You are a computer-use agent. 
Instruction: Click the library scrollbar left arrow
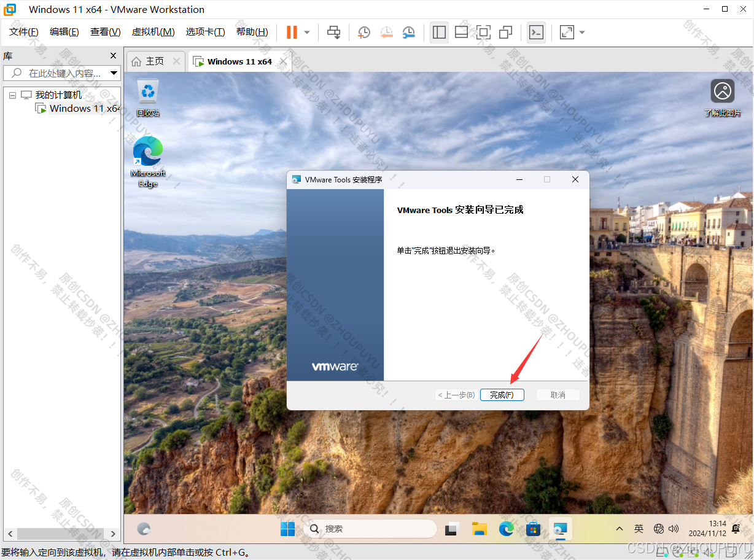(x=10, y=534)
